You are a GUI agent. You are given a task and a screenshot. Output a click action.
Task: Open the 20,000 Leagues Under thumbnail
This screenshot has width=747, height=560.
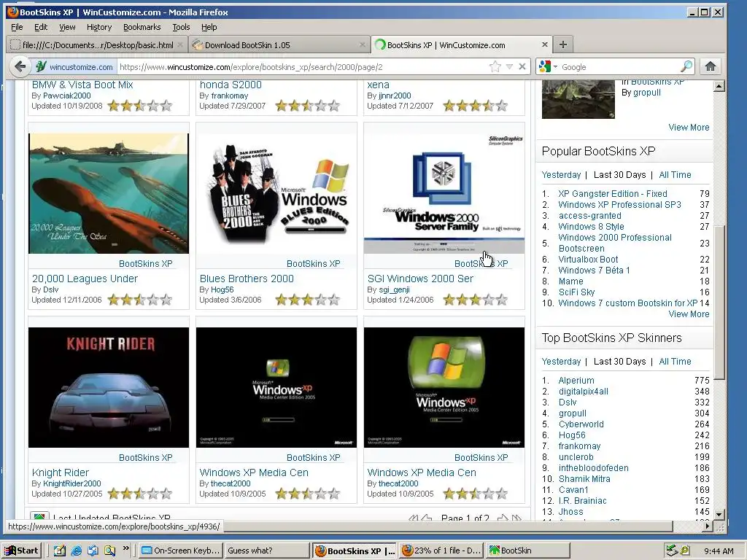coord(109,193)
